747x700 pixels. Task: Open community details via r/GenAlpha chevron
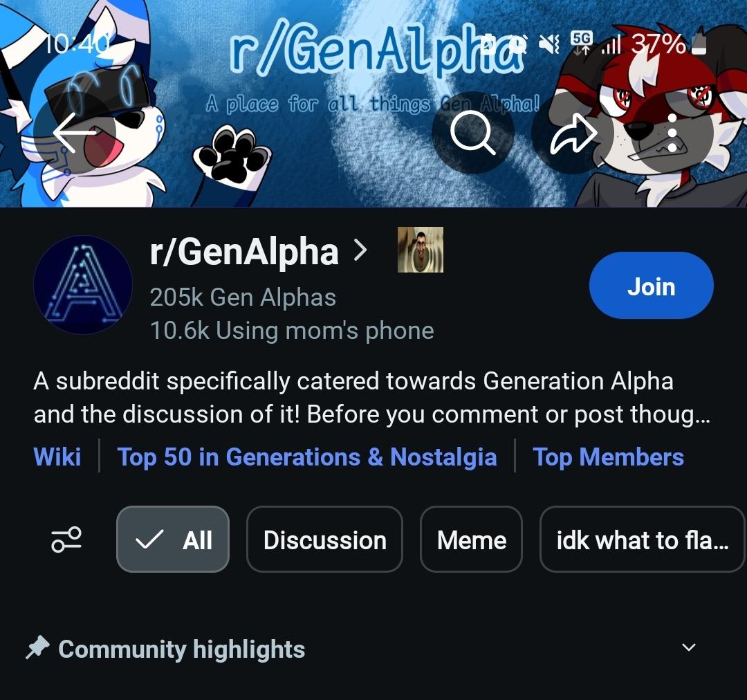(361, 250)
